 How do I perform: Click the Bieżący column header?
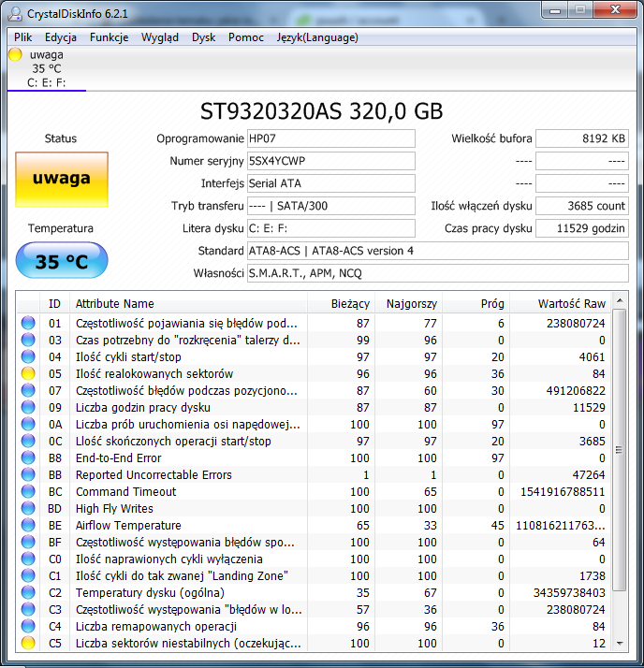[341, 304]
